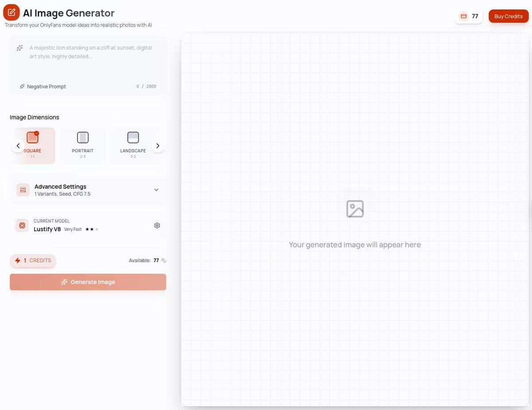Click the 77 credit balance badge
The width and height of the screenshot is (532, 410).
(469, 16)
